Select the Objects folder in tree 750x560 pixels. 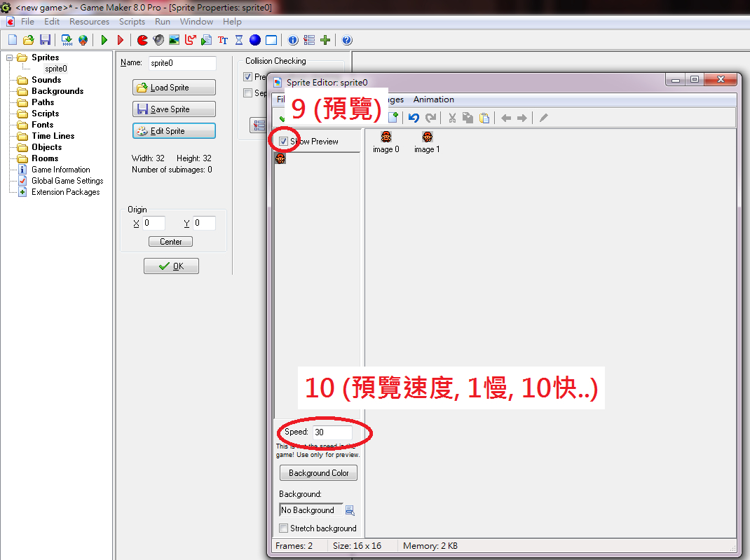pyautogui.click(x=46, y=147)
